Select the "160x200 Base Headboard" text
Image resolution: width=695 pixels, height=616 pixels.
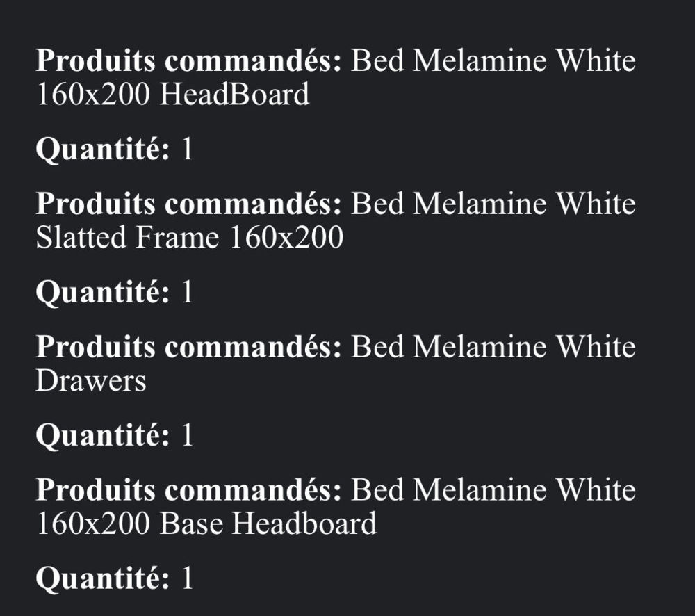click(x=206, y=524)
